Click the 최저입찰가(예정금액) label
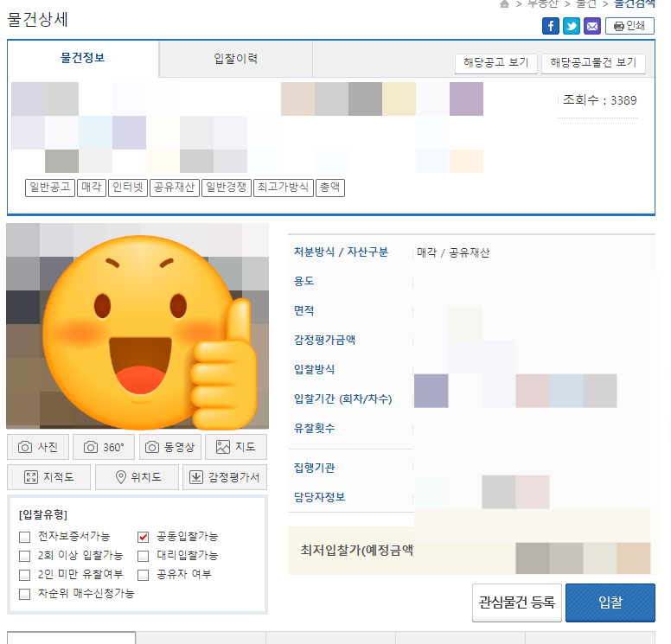Screen dimensions: 671x644 (x=357, y=551)
